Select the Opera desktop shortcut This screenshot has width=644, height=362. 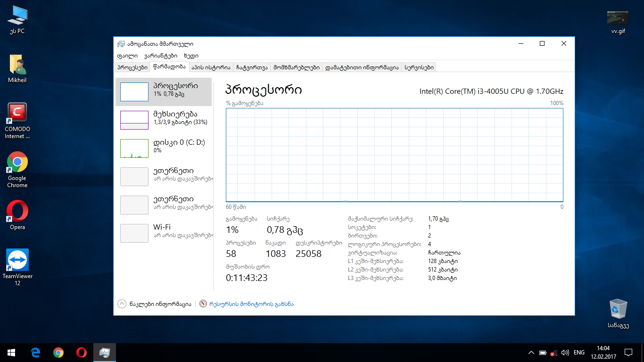click(x=17, y=215)
